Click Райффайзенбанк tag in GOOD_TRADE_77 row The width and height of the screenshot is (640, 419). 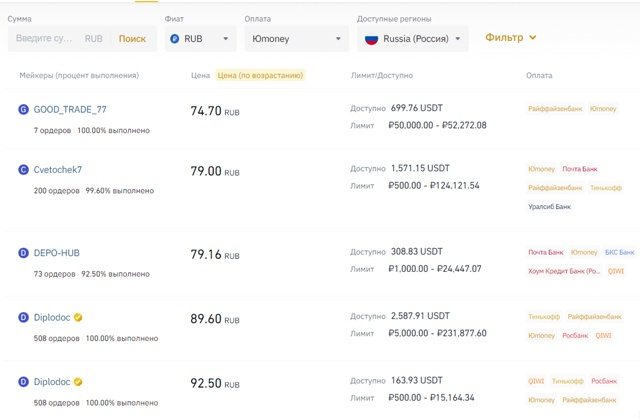tap(555, 109)
